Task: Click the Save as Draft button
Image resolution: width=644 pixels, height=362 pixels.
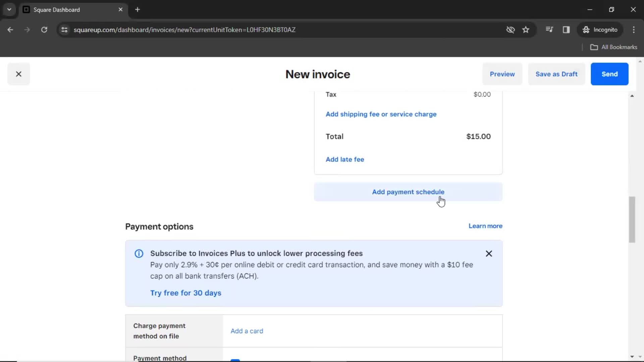Action: tap(556, 74)
